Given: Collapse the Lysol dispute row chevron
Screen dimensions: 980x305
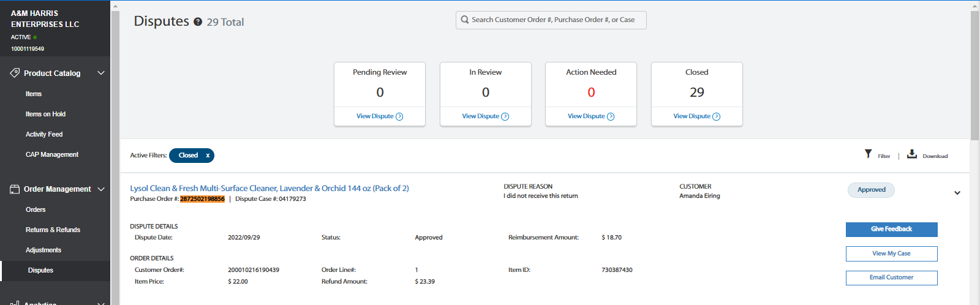Looking at the screenshot, I should pos(957,193).
